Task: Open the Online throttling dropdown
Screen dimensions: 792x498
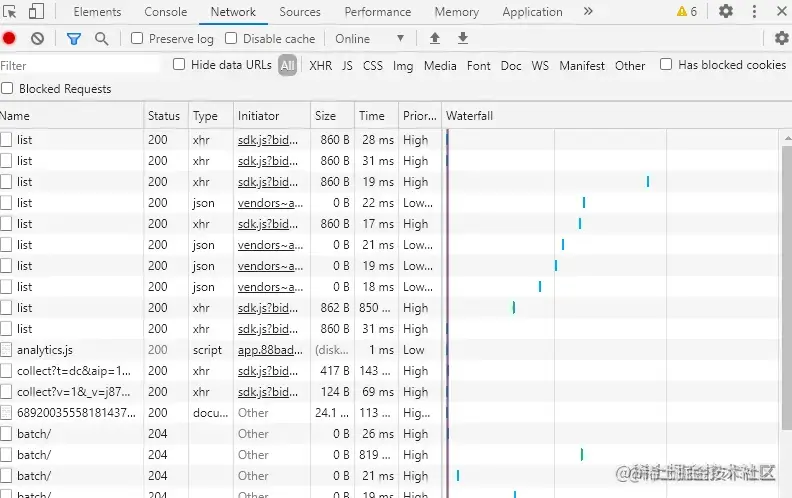Action: pyautogui.click(x=370, y=38)
